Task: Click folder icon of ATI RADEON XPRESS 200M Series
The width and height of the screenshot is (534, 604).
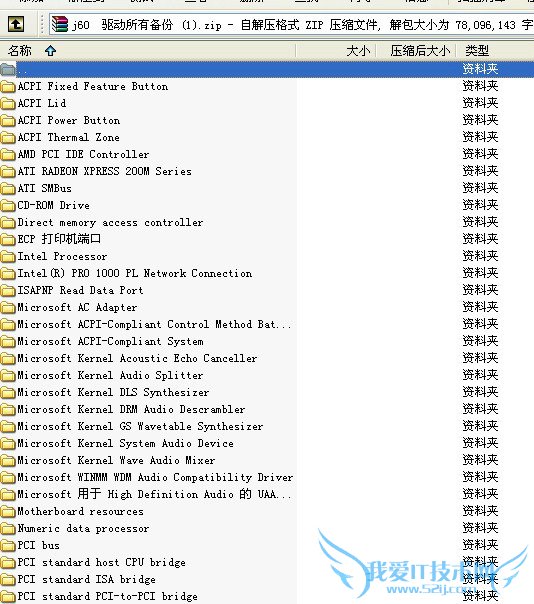Action: coord(8,171)
